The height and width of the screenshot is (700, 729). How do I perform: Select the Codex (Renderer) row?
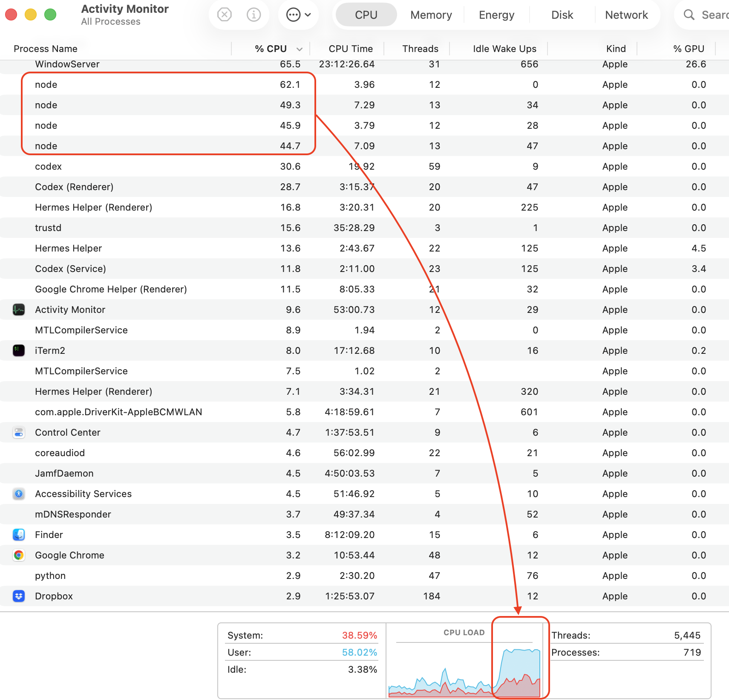click(364, 187)
